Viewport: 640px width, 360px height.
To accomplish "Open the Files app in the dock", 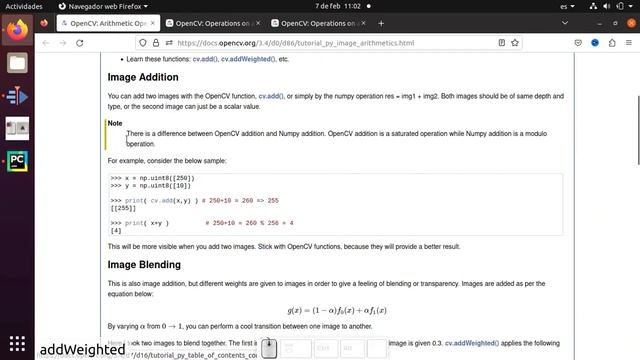I will pyautogui.click(x=17, y=63).
